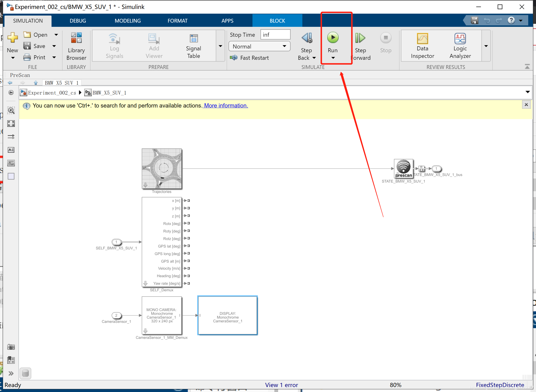This screenshot has width=536, height=392.
Task: Click the Step Back icon
Action: click(x=307, y=38)
